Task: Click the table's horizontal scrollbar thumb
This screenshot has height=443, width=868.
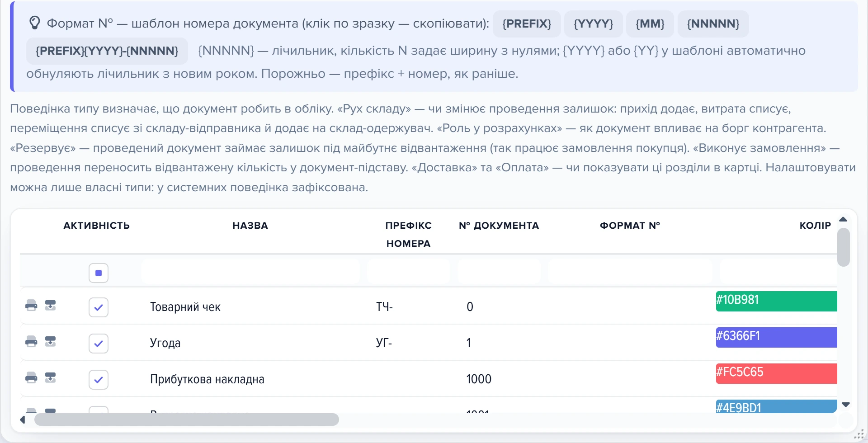Action: [187, 419]
